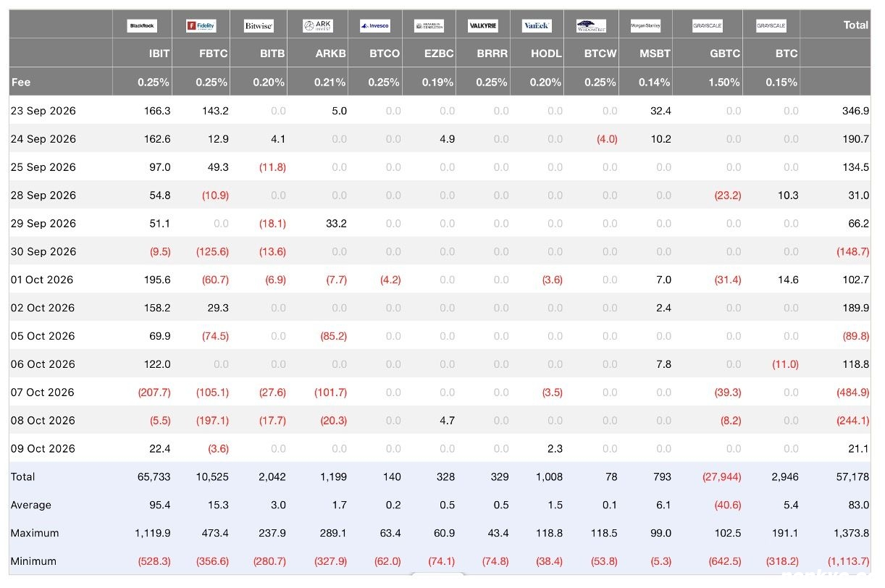Click the (11.0) BTC outflow on 06 Oct
The image size is (885, 588).
tap(785, 364)
